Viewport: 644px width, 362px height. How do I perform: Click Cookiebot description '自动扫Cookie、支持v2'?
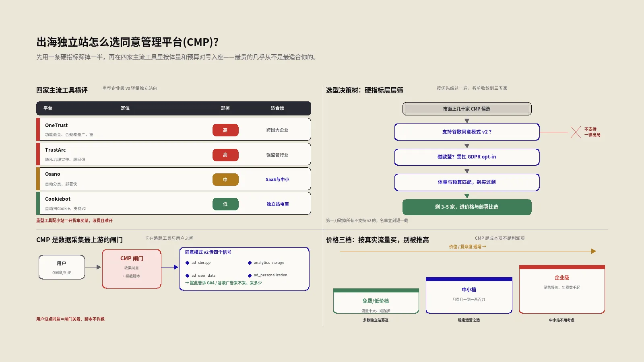coord(66,209)
